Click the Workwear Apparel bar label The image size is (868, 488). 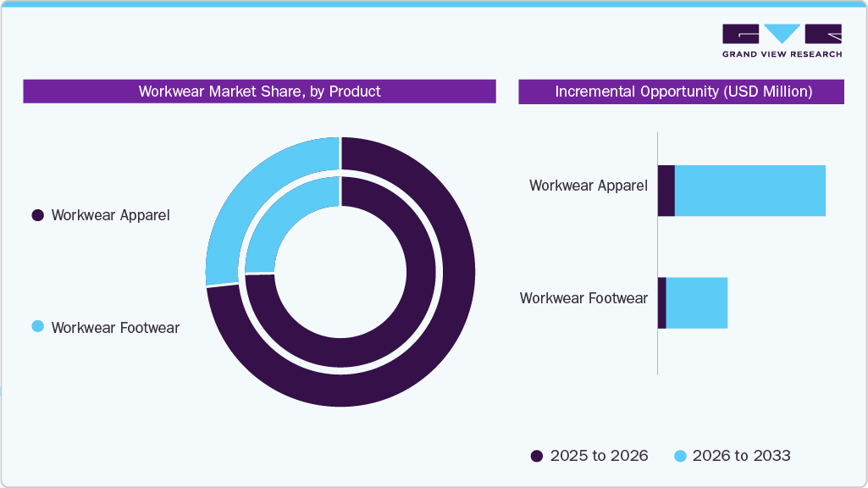click(x=588, y=186)
